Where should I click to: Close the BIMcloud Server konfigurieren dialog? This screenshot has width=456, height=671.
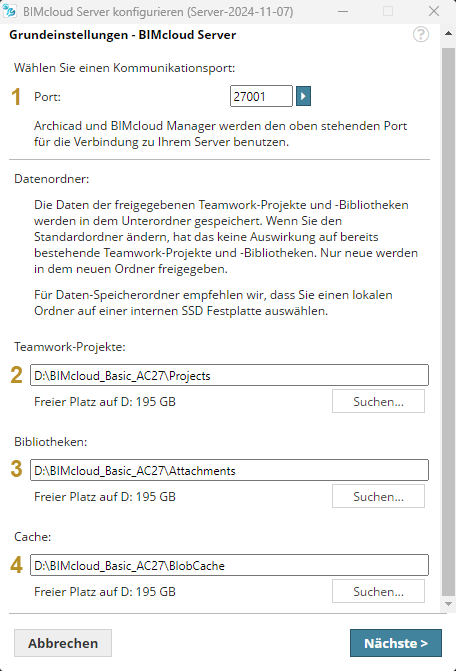pos(434,11)
